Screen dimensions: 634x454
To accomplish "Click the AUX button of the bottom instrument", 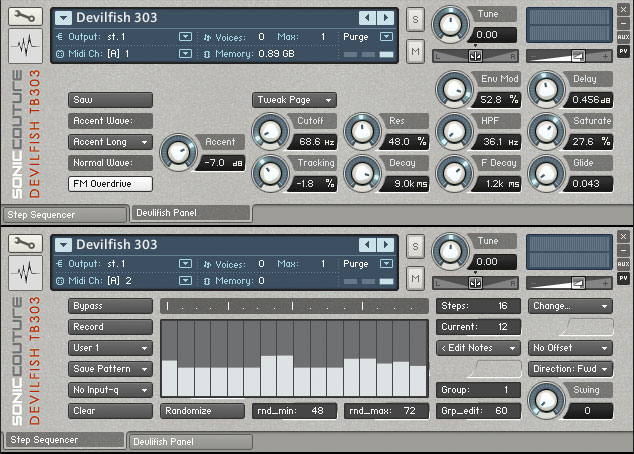I will click(x=623, y=264).
